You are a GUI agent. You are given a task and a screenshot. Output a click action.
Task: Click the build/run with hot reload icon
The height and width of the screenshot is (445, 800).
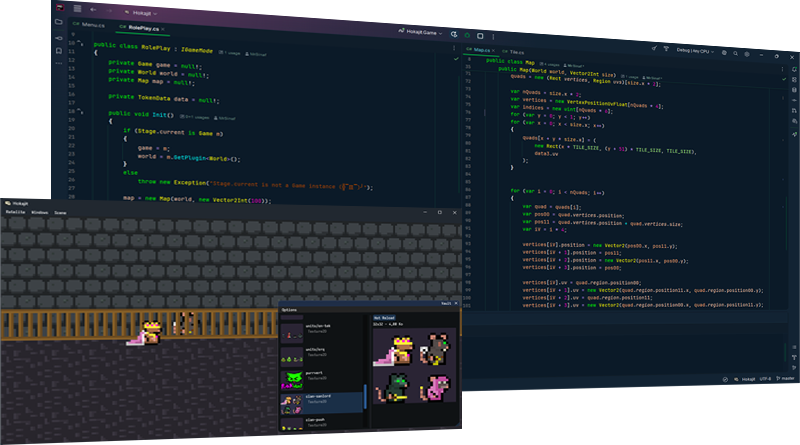[454, 34]
